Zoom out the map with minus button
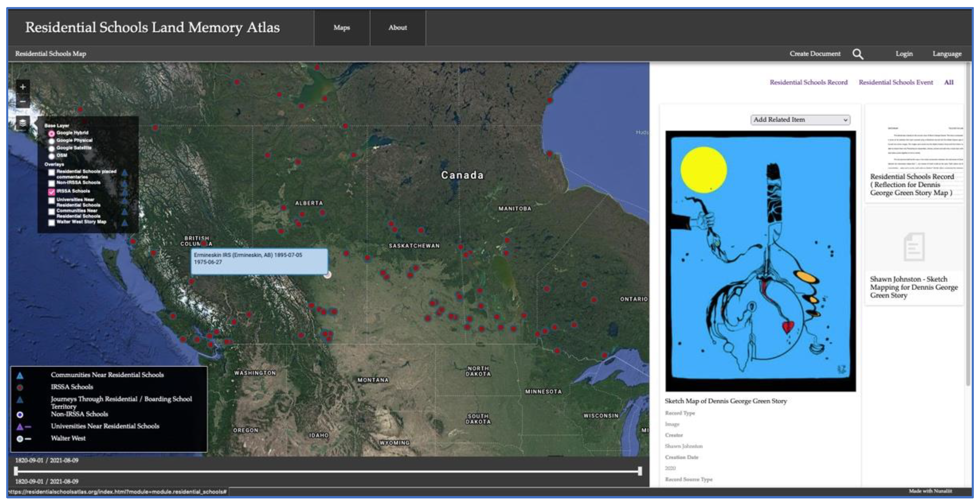980x504 pixels. (x=23, y=102)
